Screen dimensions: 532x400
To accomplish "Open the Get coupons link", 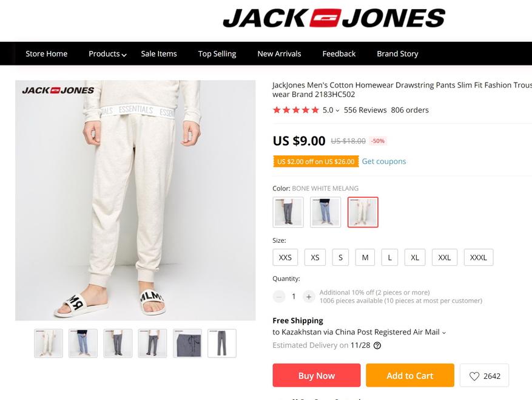I will pos(384,161).
